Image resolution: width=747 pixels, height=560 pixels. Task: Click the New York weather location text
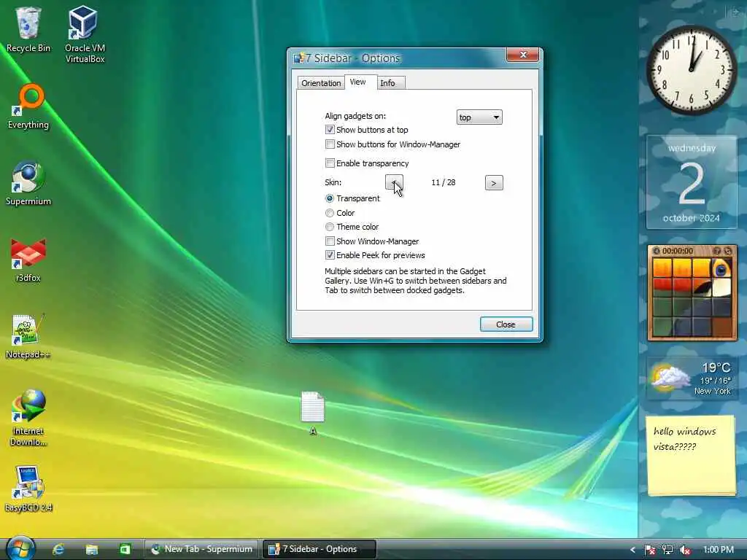point(712,391)
